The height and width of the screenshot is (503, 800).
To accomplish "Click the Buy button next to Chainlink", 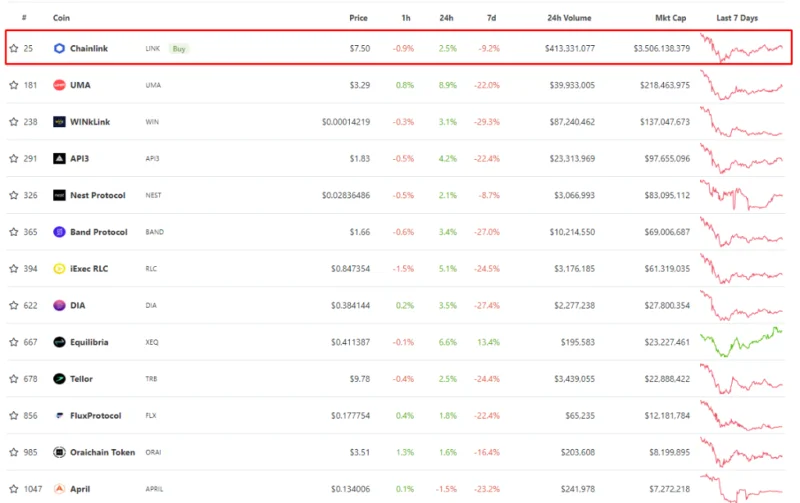I will (x=179, y=49).
